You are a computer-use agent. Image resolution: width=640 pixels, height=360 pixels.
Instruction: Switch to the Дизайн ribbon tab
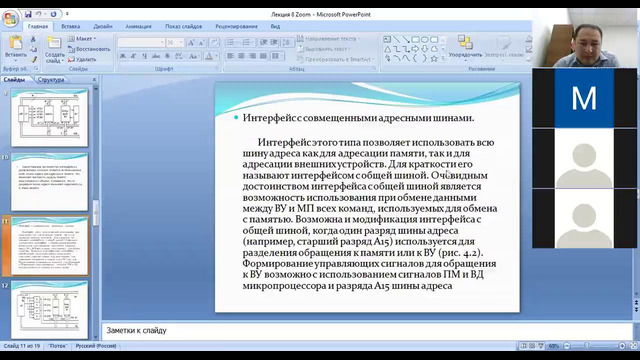point(102,26)
